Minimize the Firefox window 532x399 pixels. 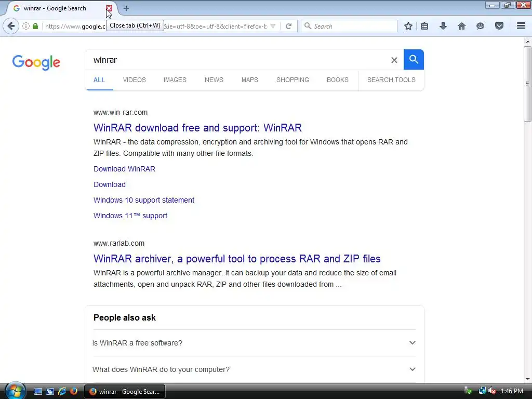(x=493, y=5)
